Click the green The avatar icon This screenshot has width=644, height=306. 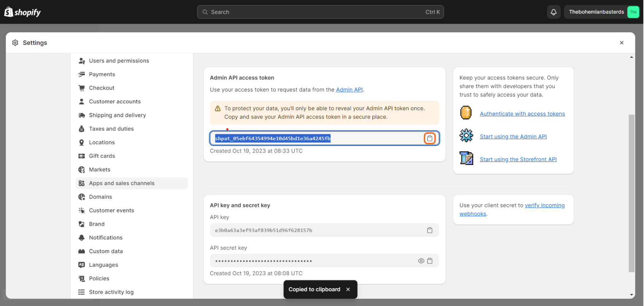click(633, 12)
